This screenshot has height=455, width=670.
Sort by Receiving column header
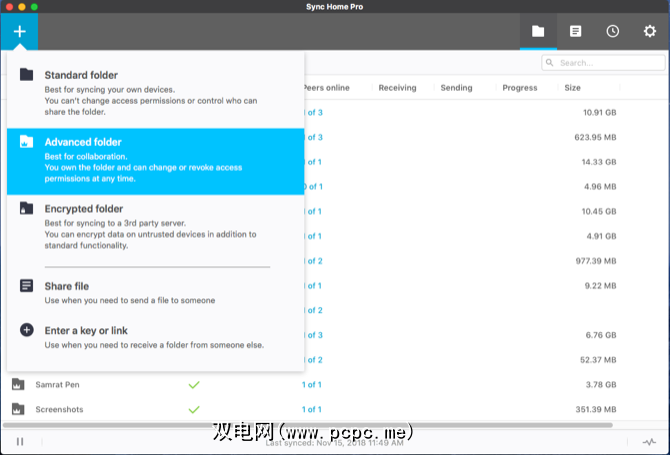click(x=397, y=88)
